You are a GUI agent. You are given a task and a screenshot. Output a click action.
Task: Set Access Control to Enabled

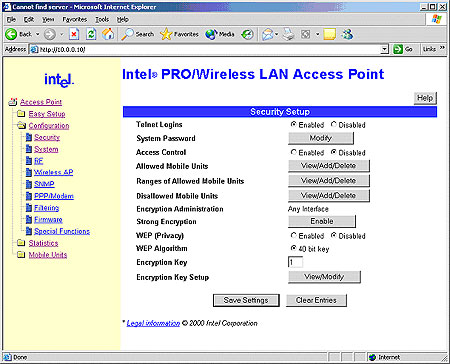pos(293,152)
